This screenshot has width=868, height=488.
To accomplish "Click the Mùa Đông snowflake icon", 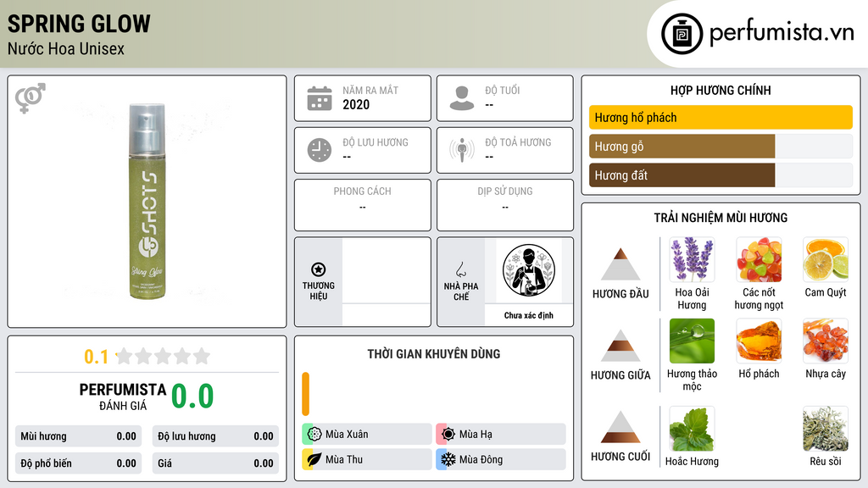I will pyautogui.click(x=448, y=459).
